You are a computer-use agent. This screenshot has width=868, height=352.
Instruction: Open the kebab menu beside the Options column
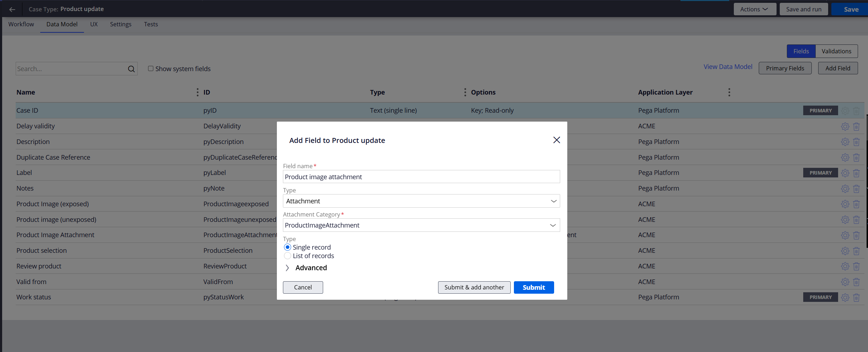pos(465,92)
